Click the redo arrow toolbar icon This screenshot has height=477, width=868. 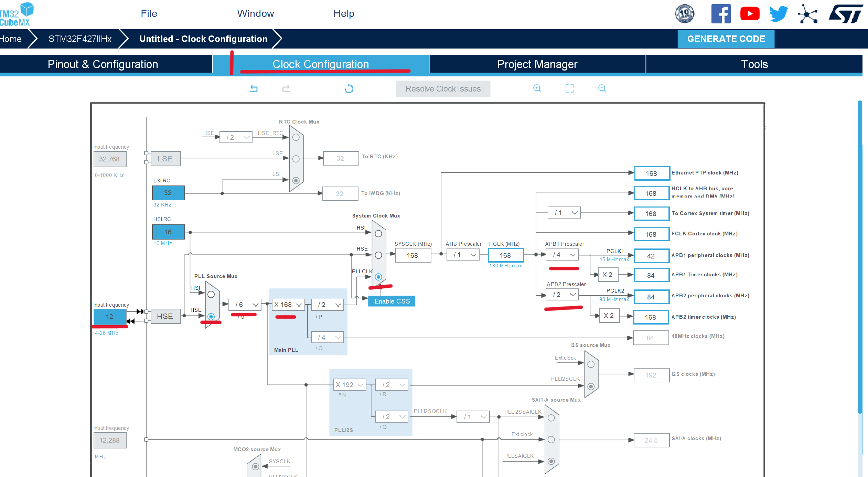tap(286, 89)
